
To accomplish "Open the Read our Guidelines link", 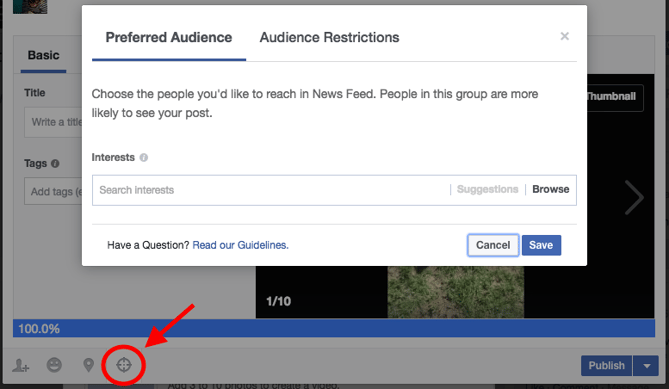I will tap(240, 245).
